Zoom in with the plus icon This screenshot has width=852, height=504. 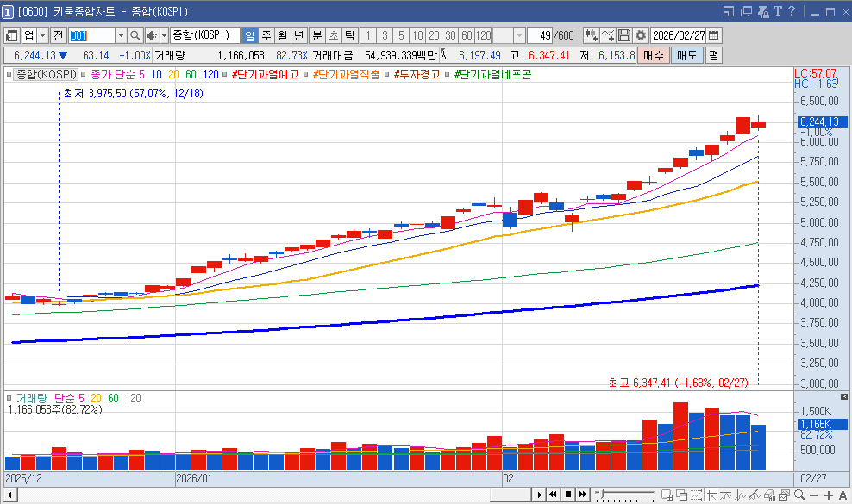[829, 495]
